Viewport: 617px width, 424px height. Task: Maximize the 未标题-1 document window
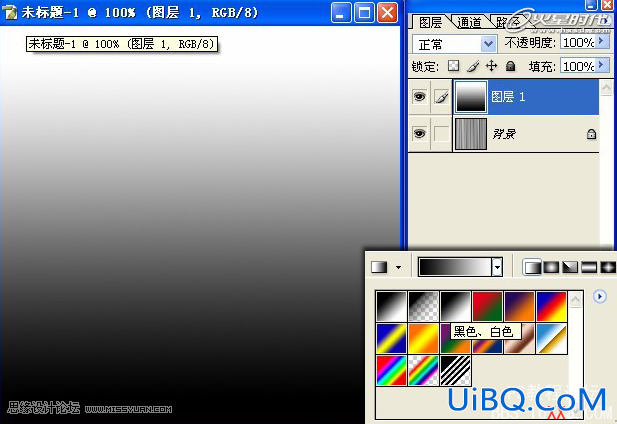[364, 13]
